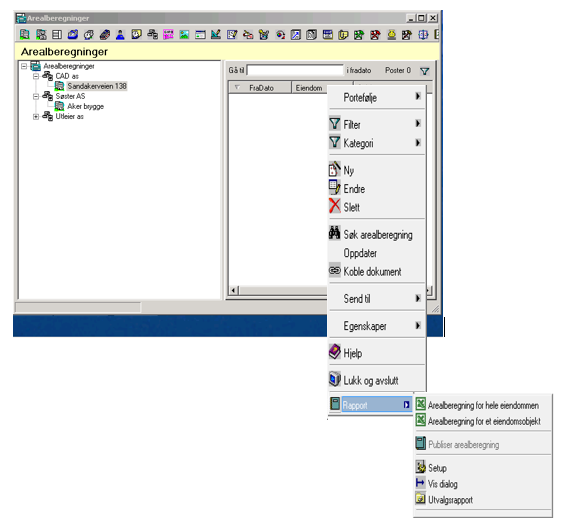575x529 pixels.
Task: Open the Send til submenu
Action: click(377, 298)
